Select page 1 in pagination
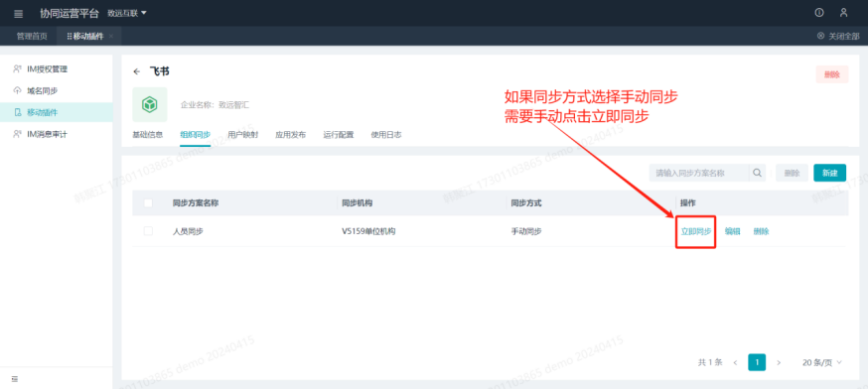Viewport: 868px width, 389px height. (757, 362)
